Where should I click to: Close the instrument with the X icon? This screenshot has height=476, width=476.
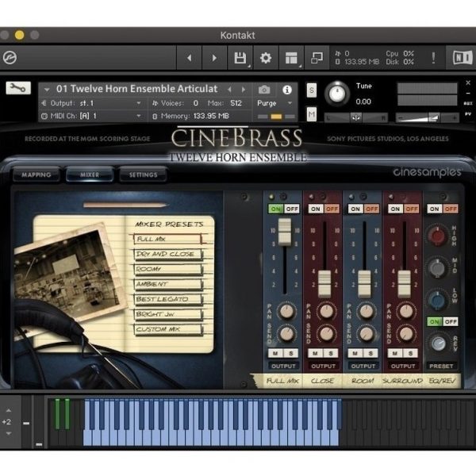(468, 83)
